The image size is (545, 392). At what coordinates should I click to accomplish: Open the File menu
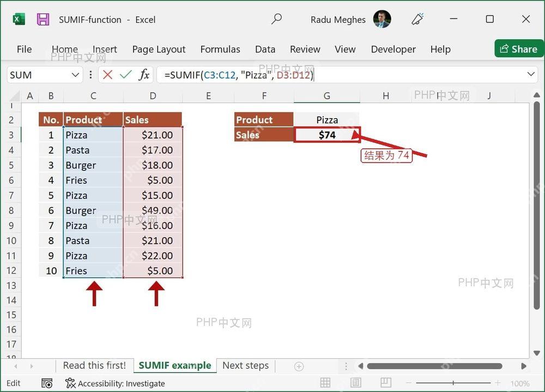click(25, 50)
